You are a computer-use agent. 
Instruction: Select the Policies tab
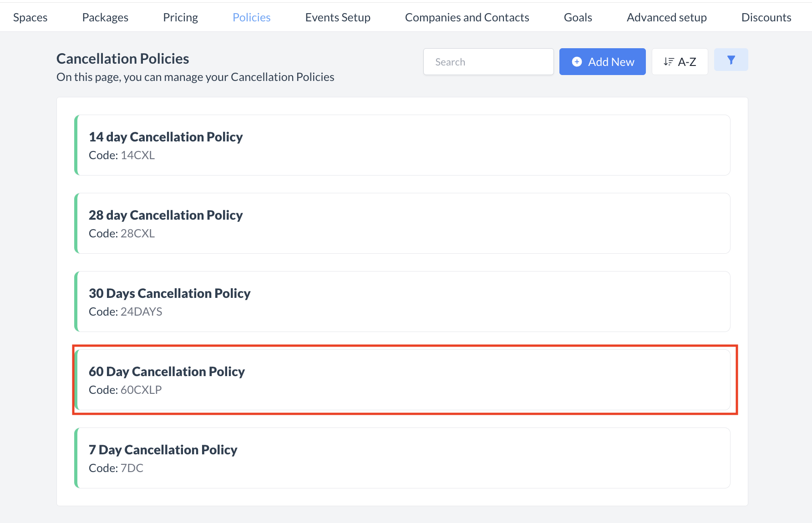(x=251, y=17)
